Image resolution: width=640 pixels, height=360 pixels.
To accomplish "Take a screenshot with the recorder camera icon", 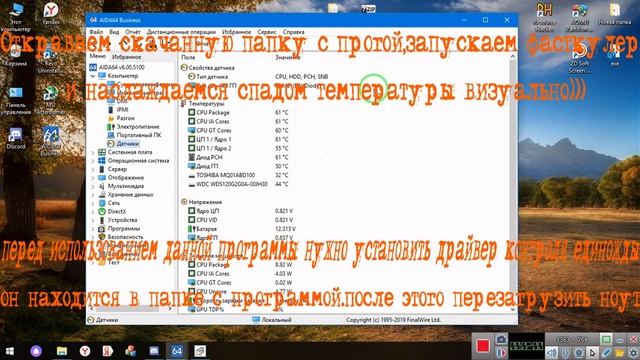I will 501,339.
